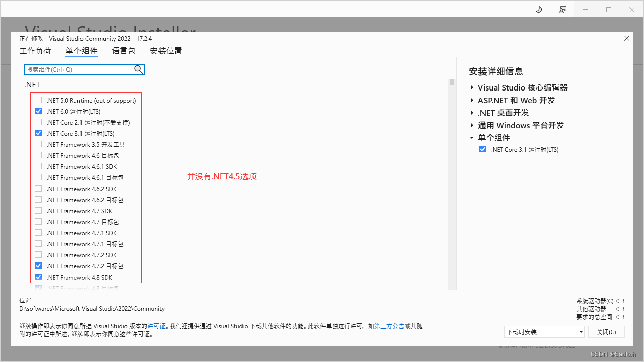Expand ASP.NET 和 Web 开发 node
This screenshot has height=362, width=644.
pyautogui.click(x=472, y=100)
